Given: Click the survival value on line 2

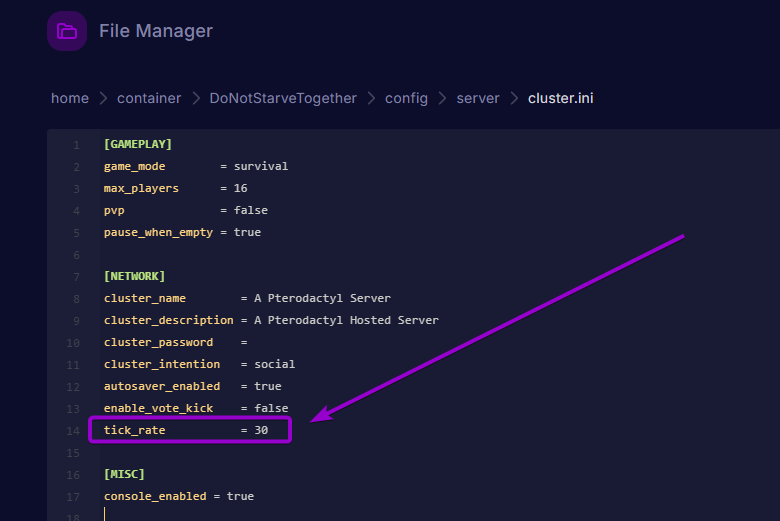Looking at the screenshot, I should point(261,166).
